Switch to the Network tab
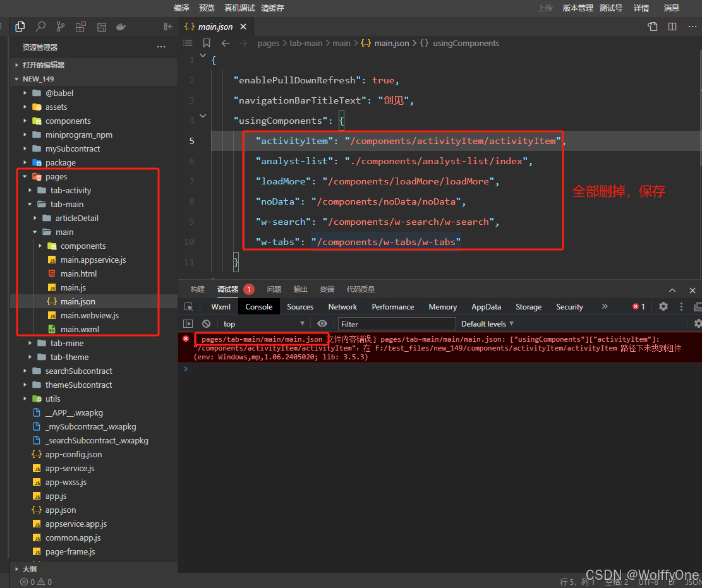The width and height of the screenshot is (702, 588). (342, 306)
